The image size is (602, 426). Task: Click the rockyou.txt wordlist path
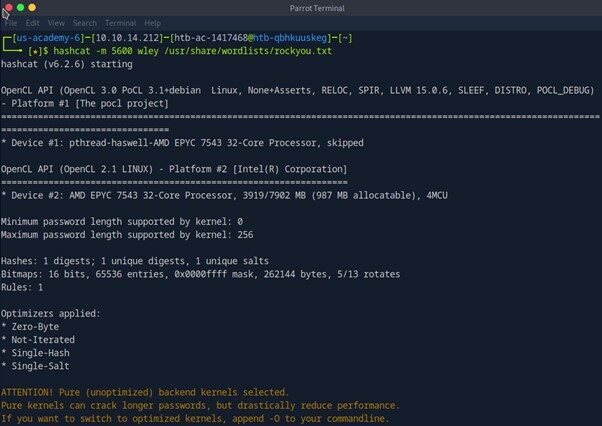pyautogui.click(x=220, y=50)
